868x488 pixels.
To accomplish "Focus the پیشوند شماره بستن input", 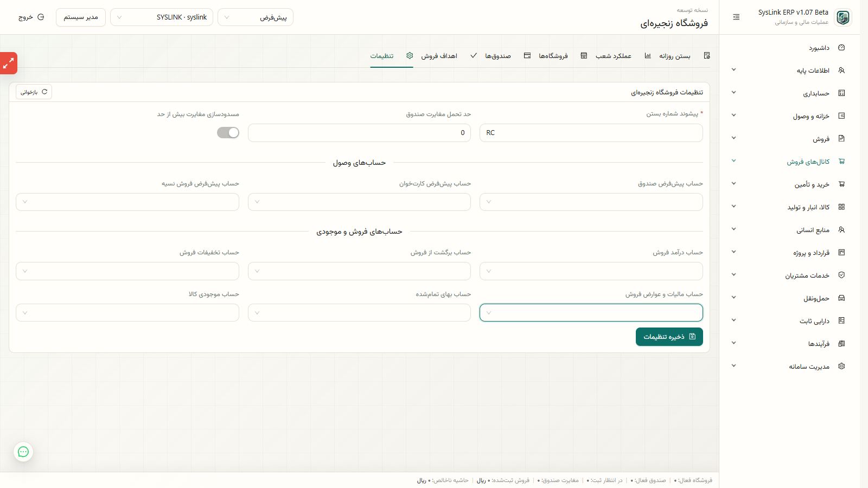I will click(x=591, y=133).
